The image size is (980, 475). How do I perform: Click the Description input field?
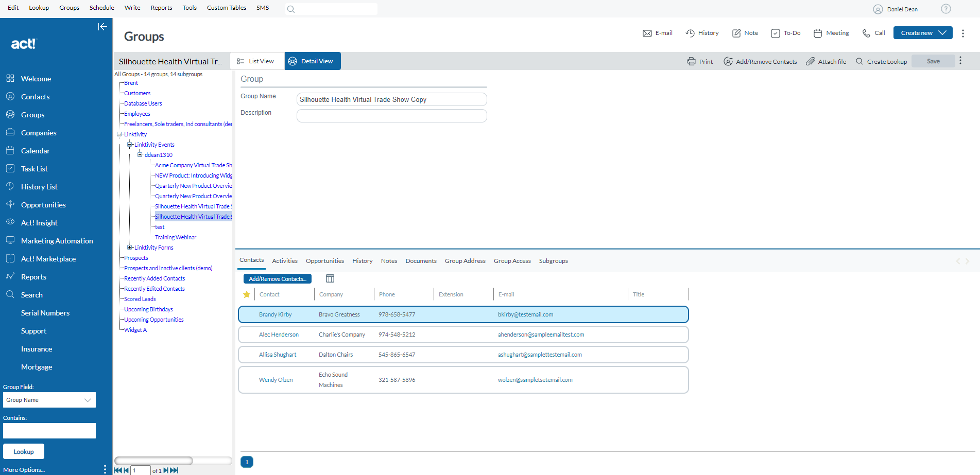click(391, 116)
